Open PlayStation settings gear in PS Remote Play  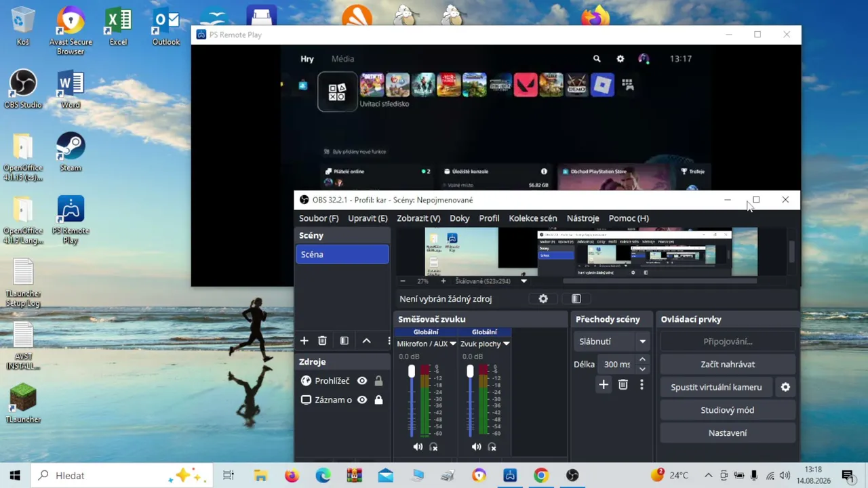620,59
